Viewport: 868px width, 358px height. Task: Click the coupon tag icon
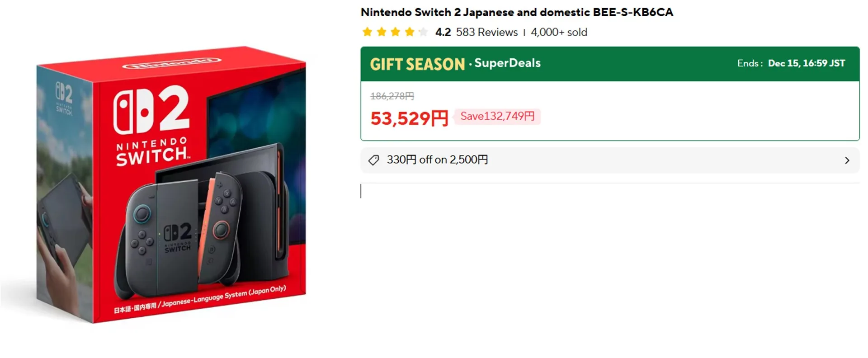[x=373, y=160]
